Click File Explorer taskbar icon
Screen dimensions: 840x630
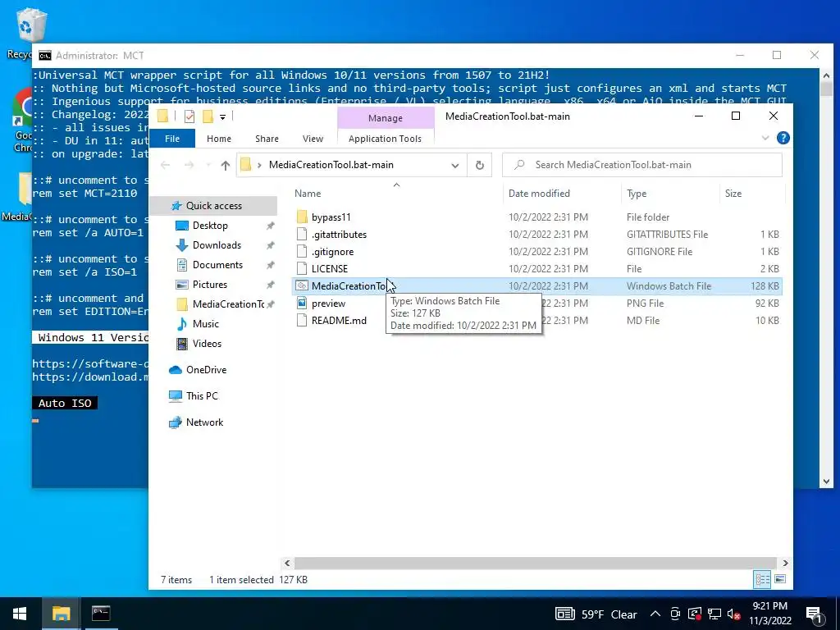coord(61,614)
